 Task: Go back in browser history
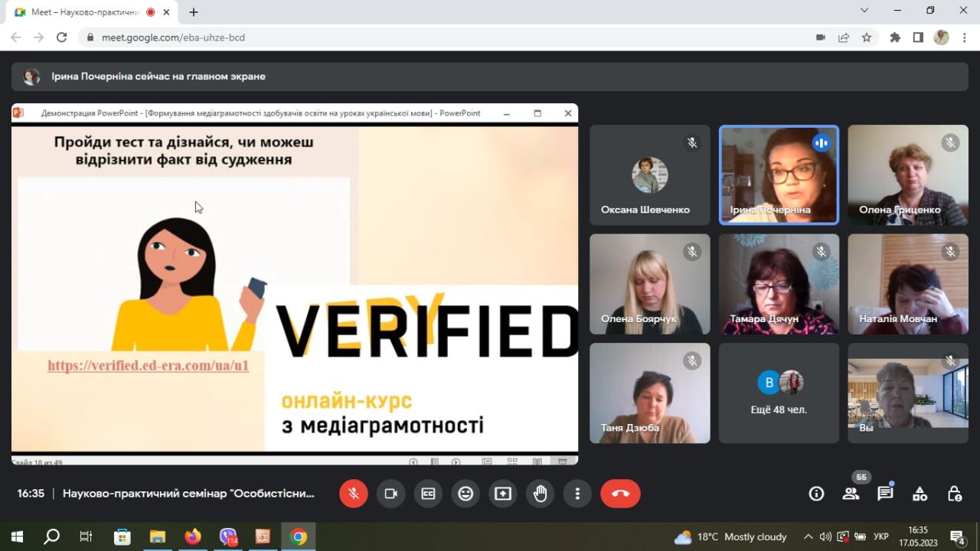pos(16,37)
